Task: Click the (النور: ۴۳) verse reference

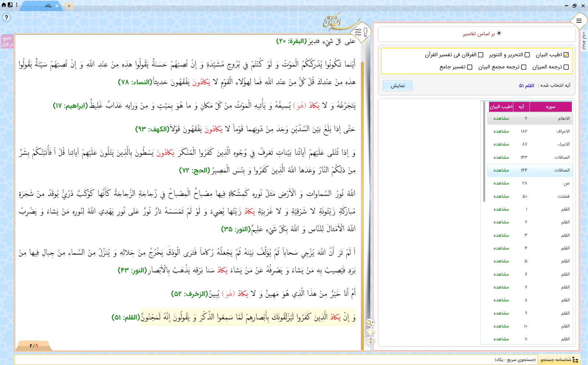Action: (132, 270)
